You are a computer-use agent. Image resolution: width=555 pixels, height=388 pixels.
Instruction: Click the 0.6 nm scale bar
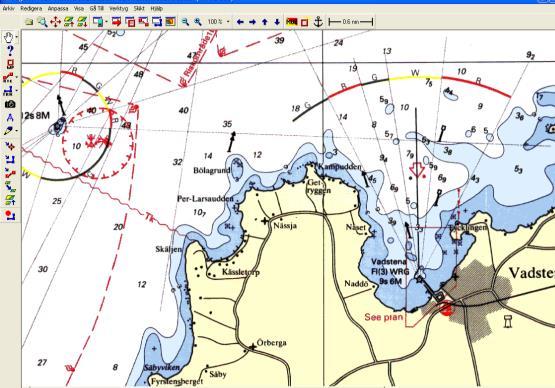pos(350,22)
